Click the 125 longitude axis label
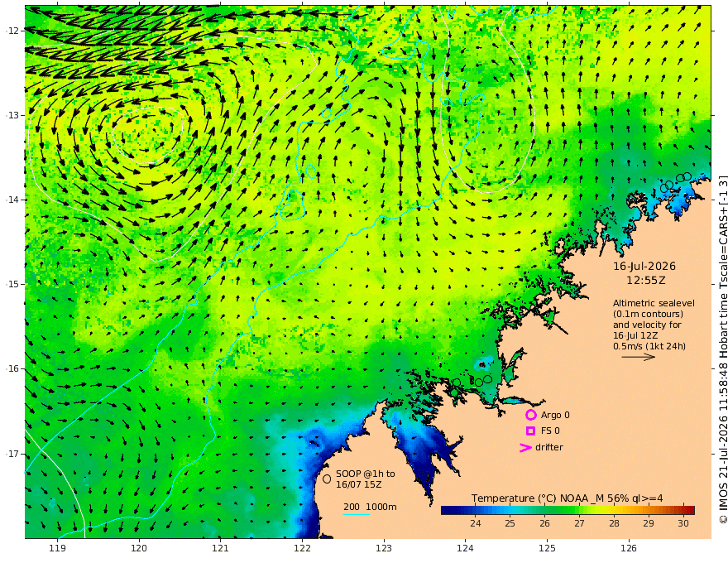Image resolution: width=728 pixels, height=563 pixels. [x=547, y=549]
